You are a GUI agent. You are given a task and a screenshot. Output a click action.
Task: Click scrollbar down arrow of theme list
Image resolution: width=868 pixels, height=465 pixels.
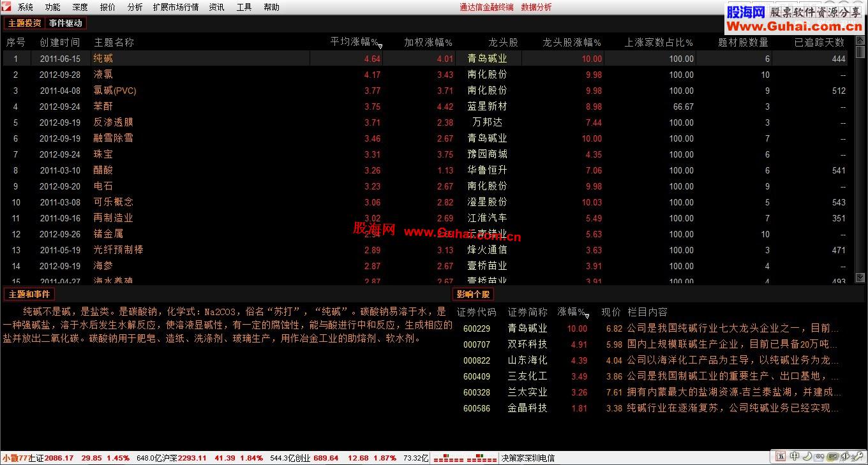coord(860,277)
